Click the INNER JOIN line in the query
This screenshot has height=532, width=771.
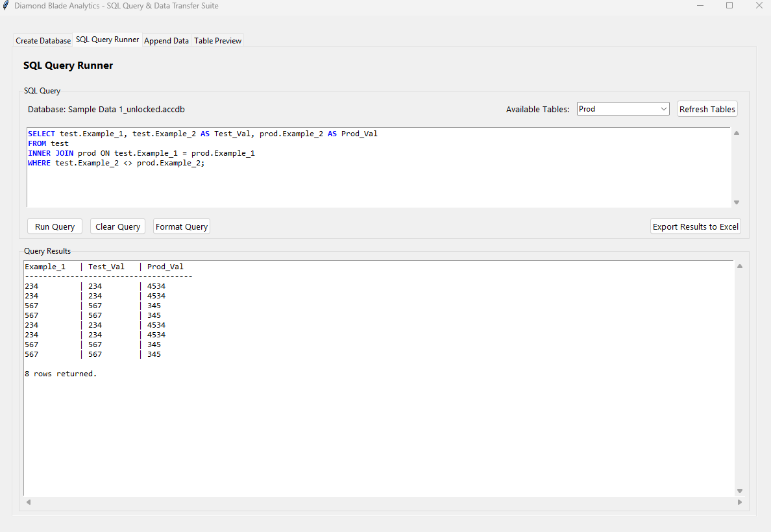pyautogui.click(x=141, y=153)
